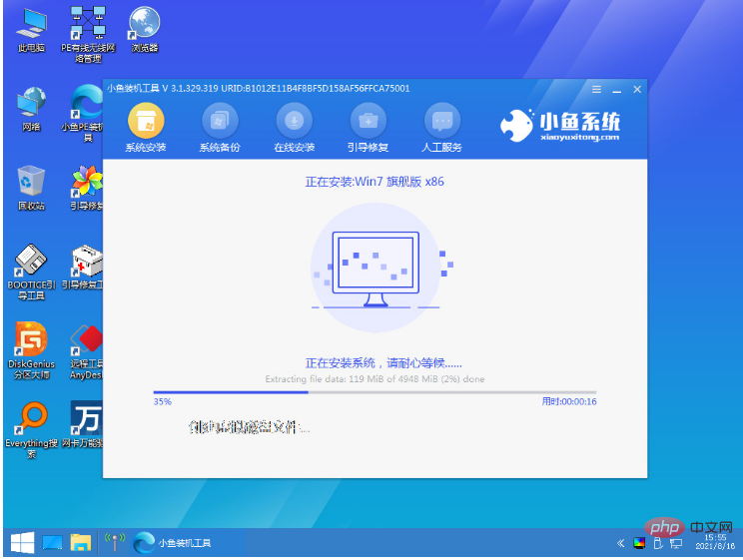Viewport: 743px width, 560px height.
Task: Open PE有线无线网络管理 desktop icon
Action: [88, 35]
